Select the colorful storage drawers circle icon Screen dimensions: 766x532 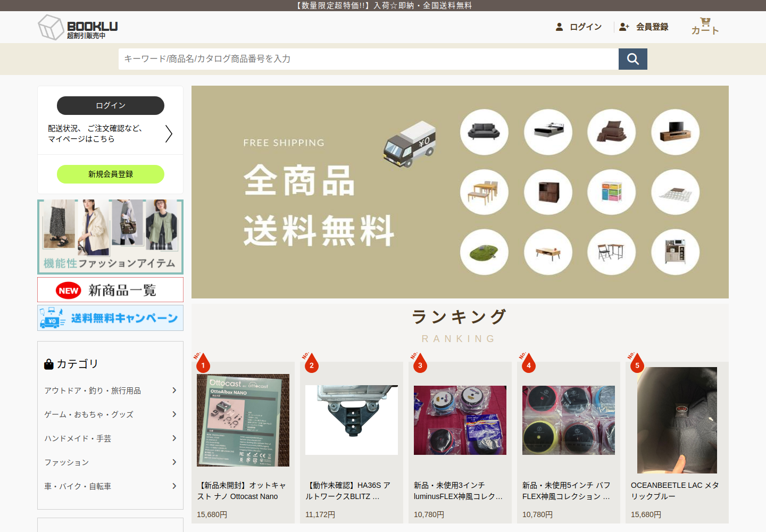(612, 192)
